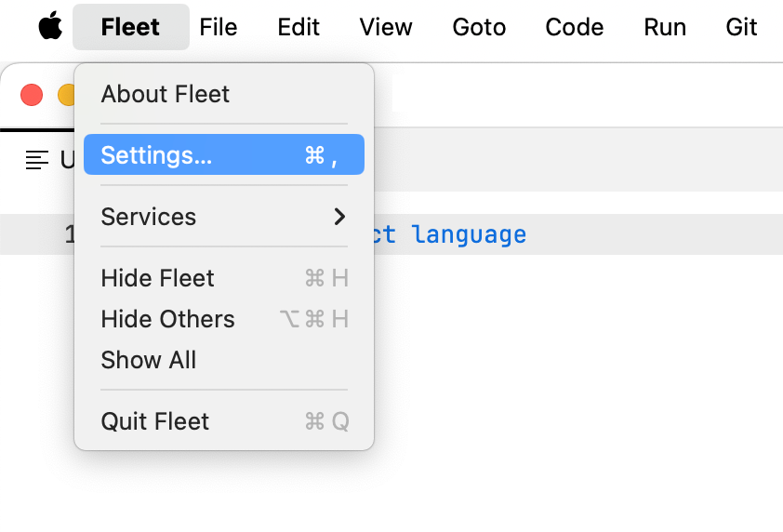The width and height of the screenshot is (783, 532).
Task: Open the View menu
Action: 386,27
